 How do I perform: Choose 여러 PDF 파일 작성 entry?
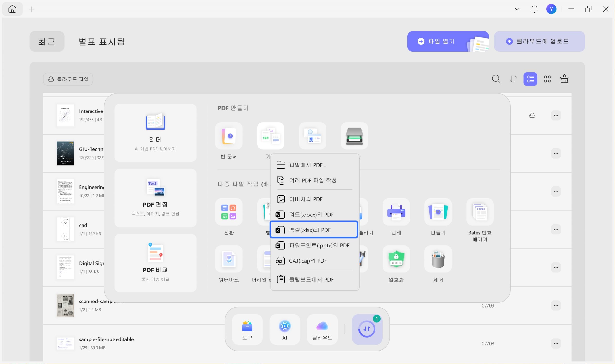pos(315,180)
